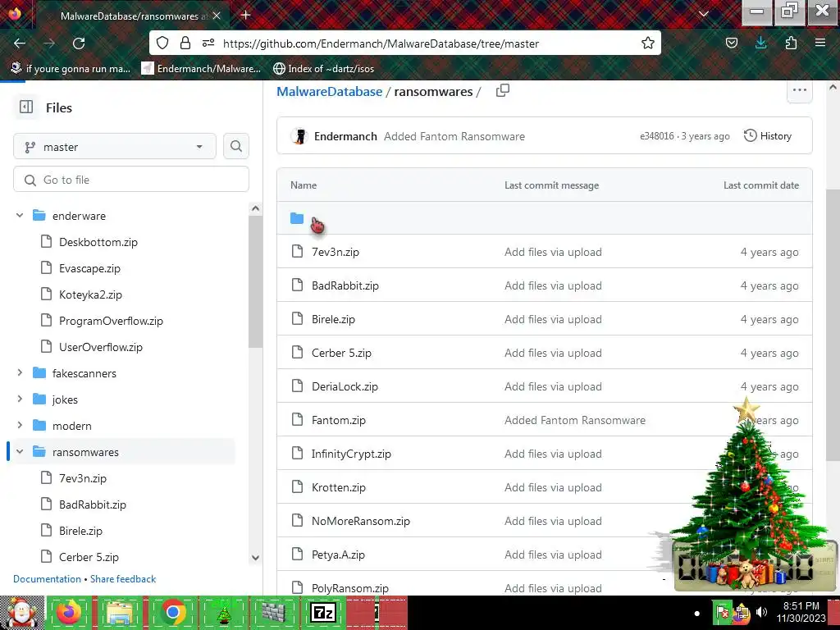Launch Google Chrome from taskbar

172,613
